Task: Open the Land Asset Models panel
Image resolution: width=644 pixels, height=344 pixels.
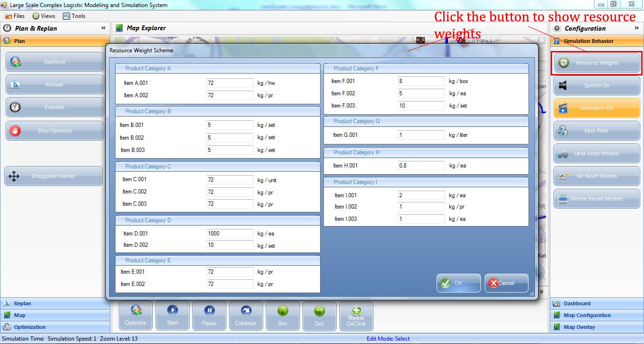Action: pos(596,153)
